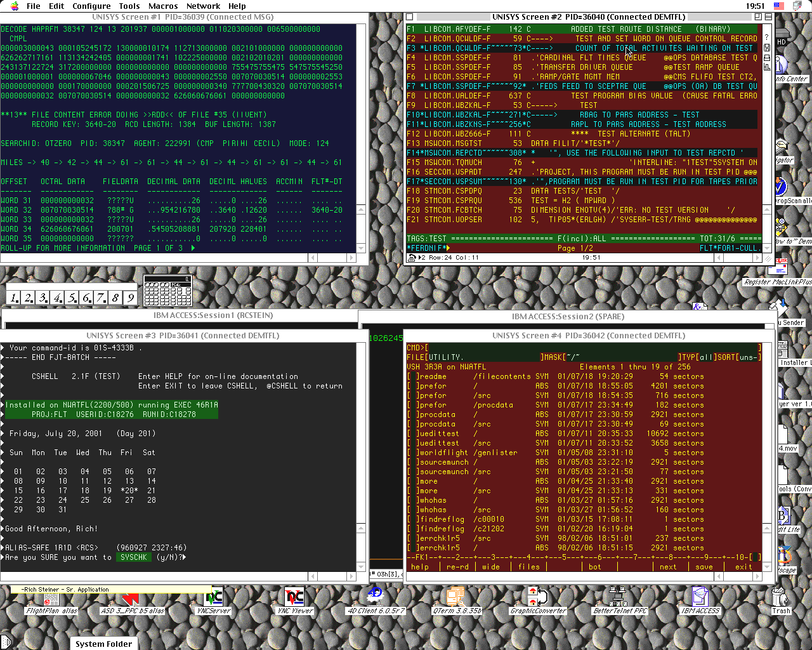Click Screen #1 vertical scrollbar down arrow

(x=361, y=248)
